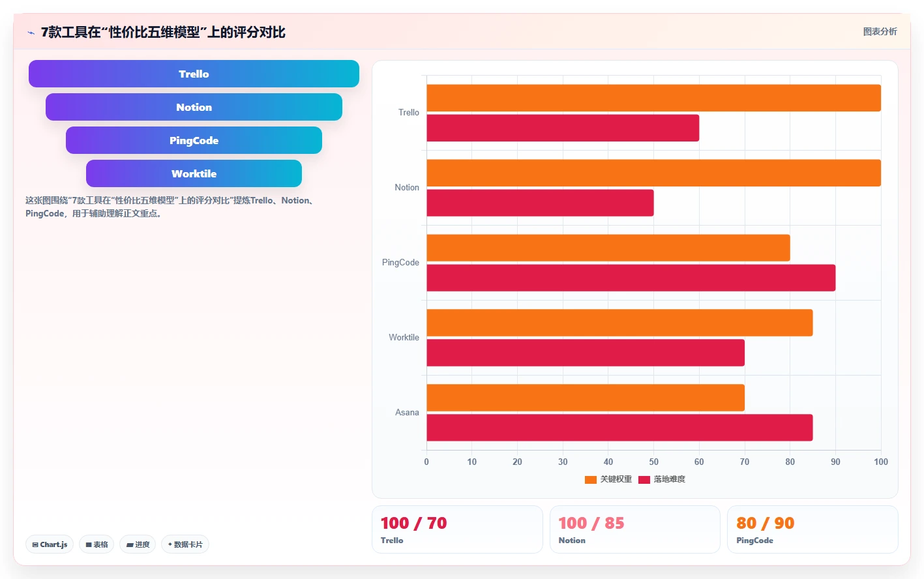Viewport: 924px width, 579px height.
Task: Click the 表格 tag chip
Action: coord(97,544)
